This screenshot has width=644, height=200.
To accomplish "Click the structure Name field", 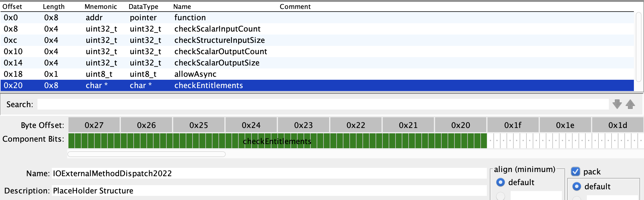I will pyautogui.click(x=268, y=173).
